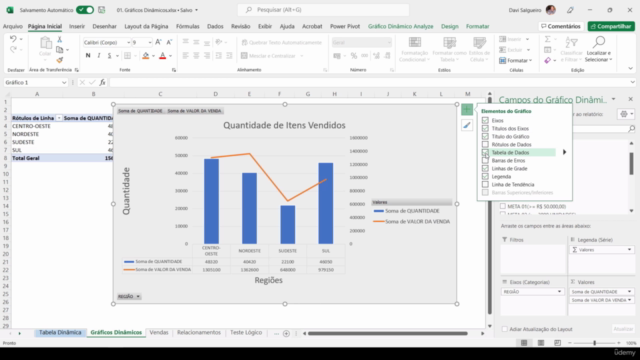The image size is (640, 360).
Task: Click the insert function fx icon
Action: click(x=102, y=82)
